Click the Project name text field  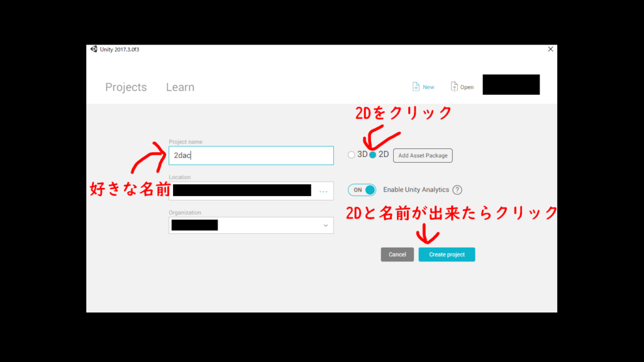click(251, 155)
